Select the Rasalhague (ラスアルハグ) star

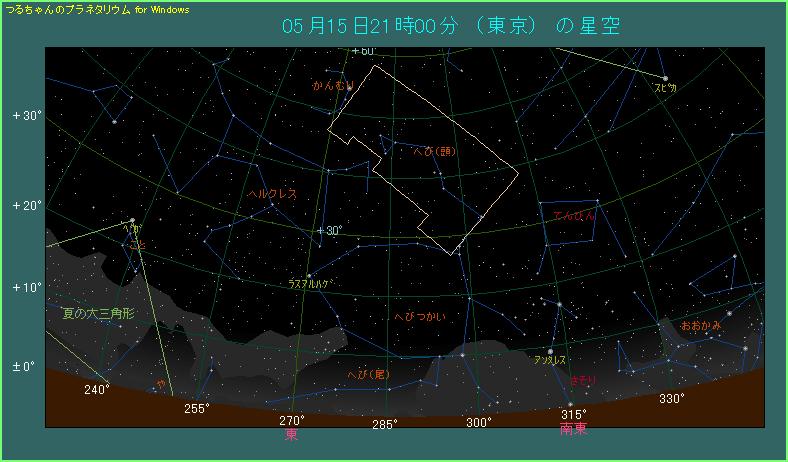coord(309,275)
